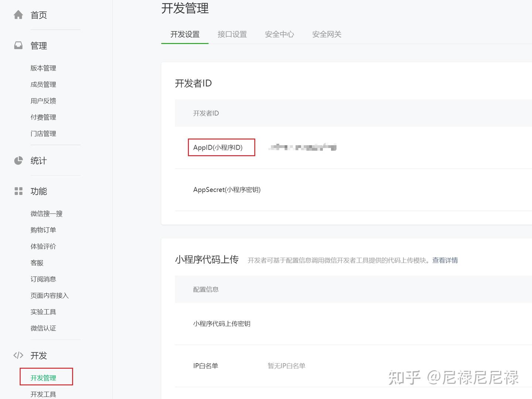Click the pie chart icon beside 统计
The width and height of the screenshot is (532, 399).
click(18, 161)
